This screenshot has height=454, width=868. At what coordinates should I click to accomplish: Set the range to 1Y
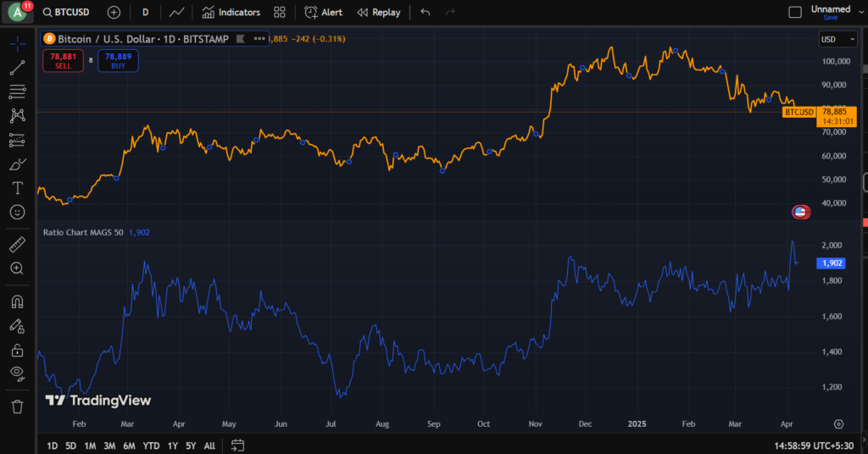173,446
